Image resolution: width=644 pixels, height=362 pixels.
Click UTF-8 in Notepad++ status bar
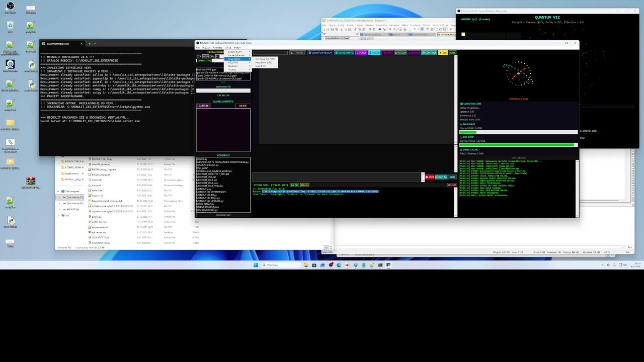click(607, 252)
